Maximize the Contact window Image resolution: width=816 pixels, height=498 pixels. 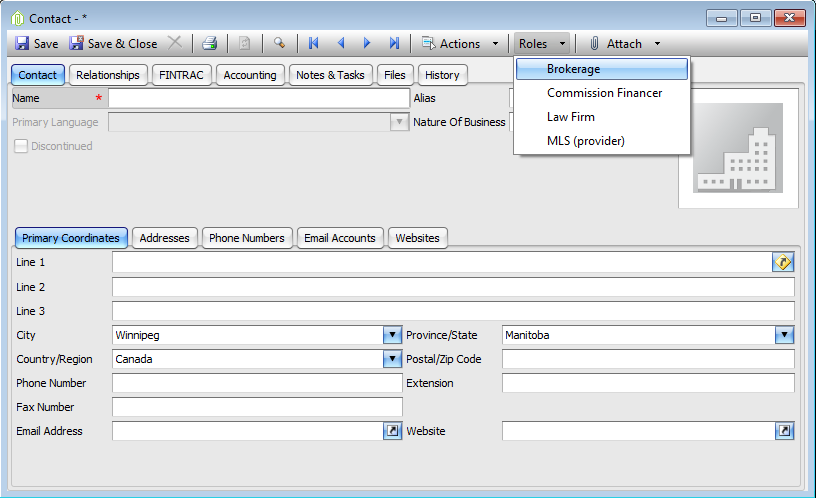pos(755,18)
